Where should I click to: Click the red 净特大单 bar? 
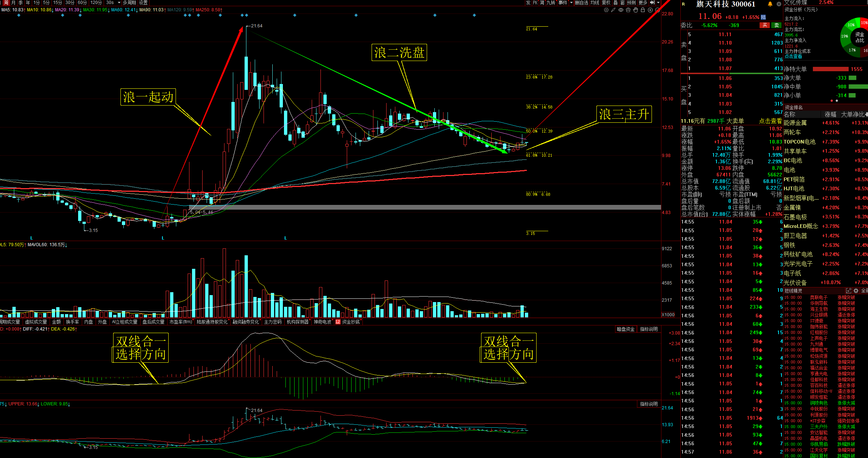coord(830,69)
